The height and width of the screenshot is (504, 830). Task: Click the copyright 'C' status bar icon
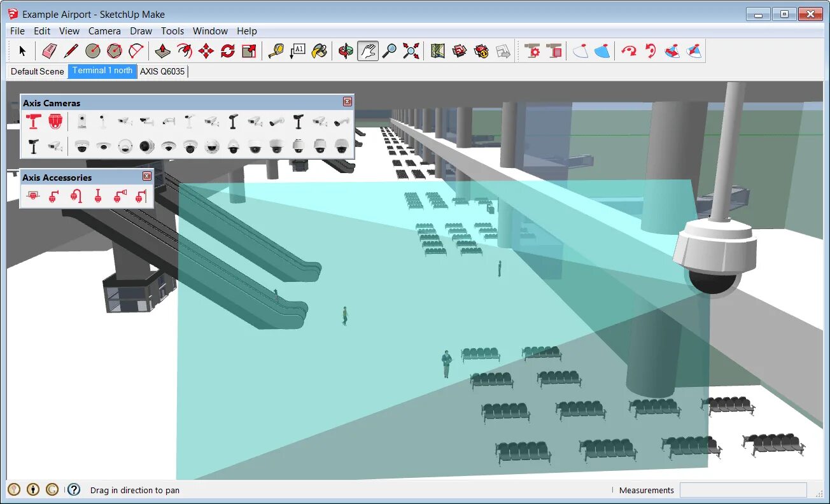pyautogui.click(x=52, y=489)
